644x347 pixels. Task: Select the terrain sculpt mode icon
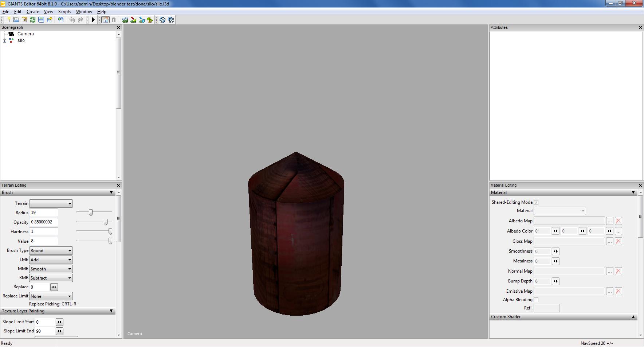125,20
